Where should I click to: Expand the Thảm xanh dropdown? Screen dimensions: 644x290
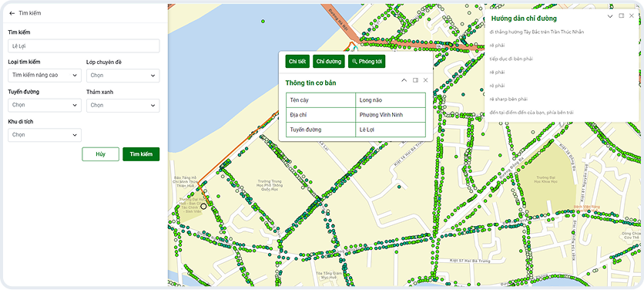pos(122,105)
